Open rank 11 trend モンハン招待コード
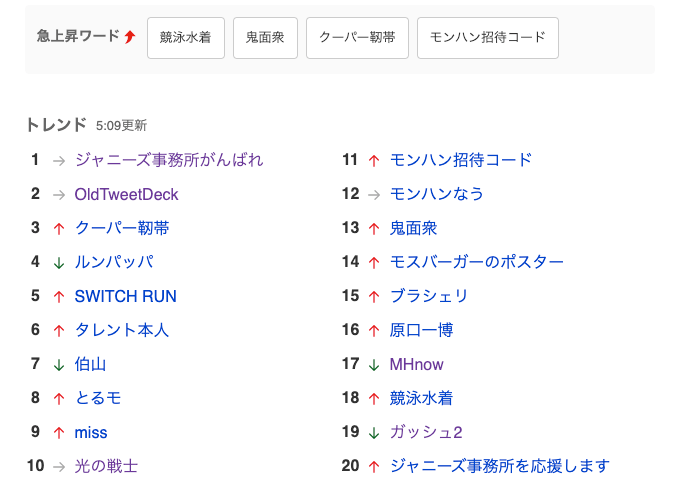The image size is (675, 482). pyautogui.click(x=461, y=160)
